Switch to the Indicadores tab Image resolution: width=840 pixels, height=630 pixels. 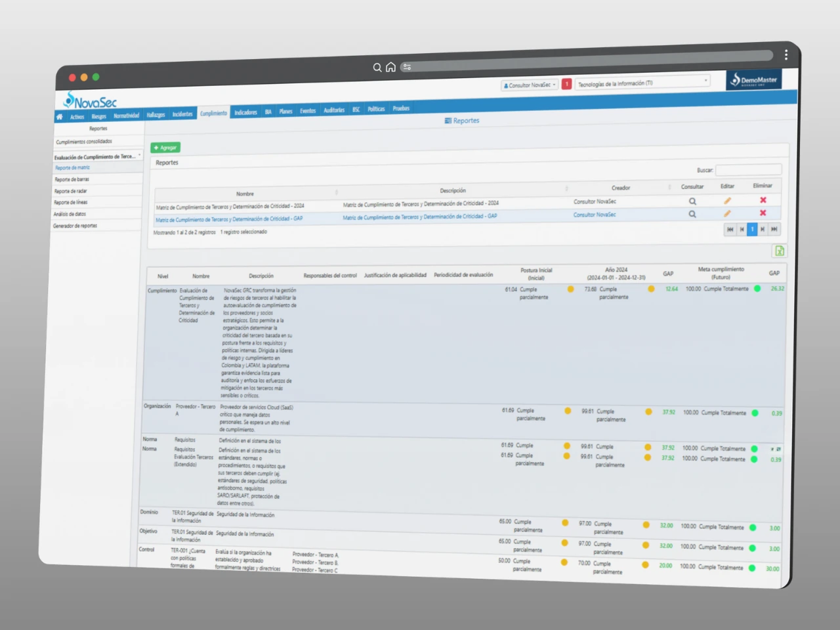pos(246,112)
